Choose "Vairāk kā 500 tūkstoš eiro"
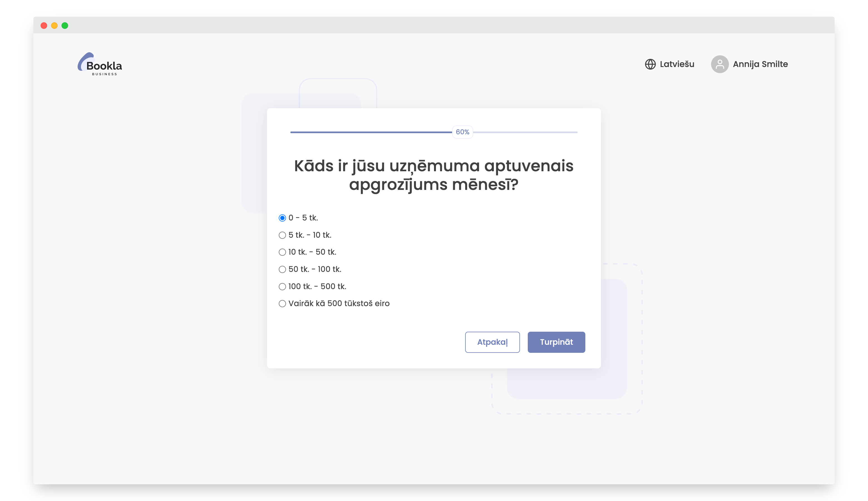This screenshot has width=868, height=501. [282, 303]
